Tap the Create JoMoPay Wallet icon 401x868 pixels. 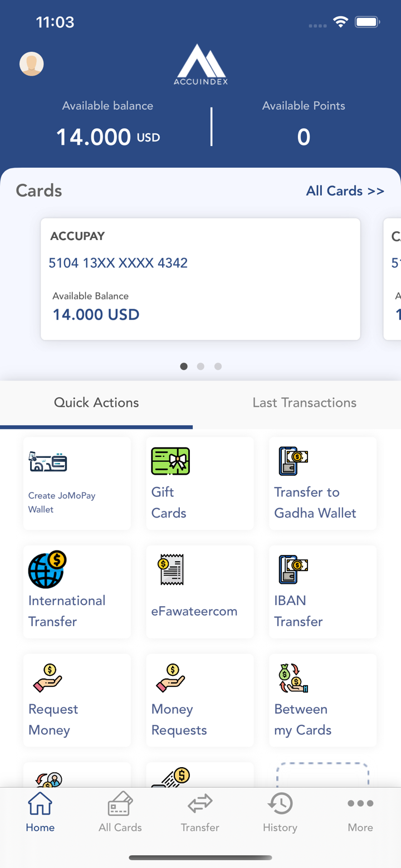click(48, 462)
